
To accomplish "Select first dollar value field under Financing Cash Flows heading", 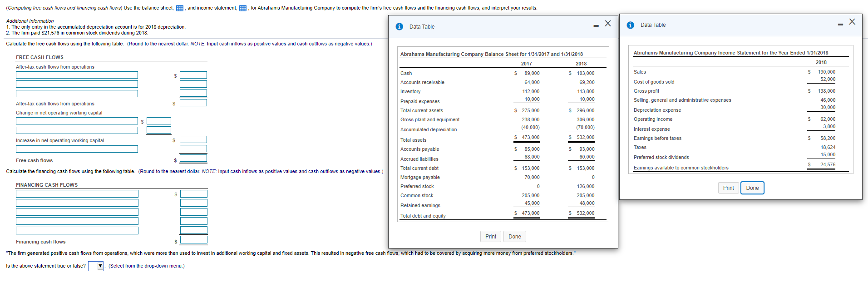I will [x=194, y=194].
